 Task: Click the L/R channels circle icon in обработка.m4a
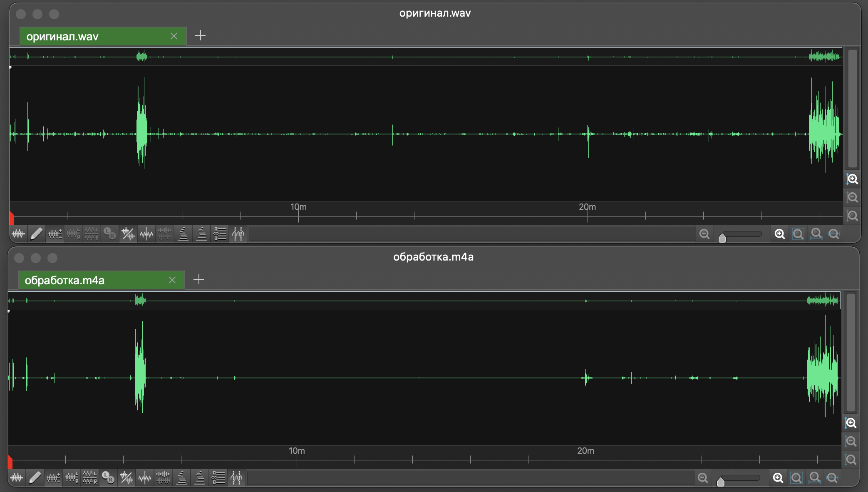pyautogui.click(x=108, y=478)
